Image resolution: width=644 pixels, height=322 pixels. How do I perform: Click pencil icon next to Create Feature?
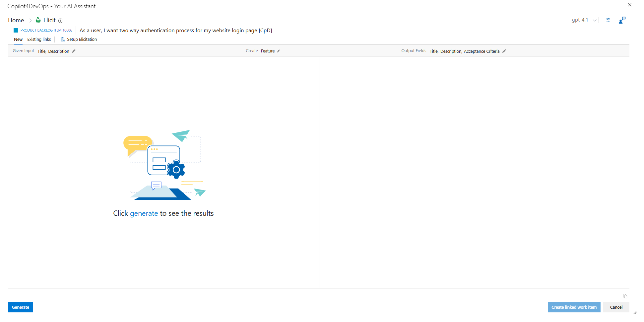coord(279,51)
